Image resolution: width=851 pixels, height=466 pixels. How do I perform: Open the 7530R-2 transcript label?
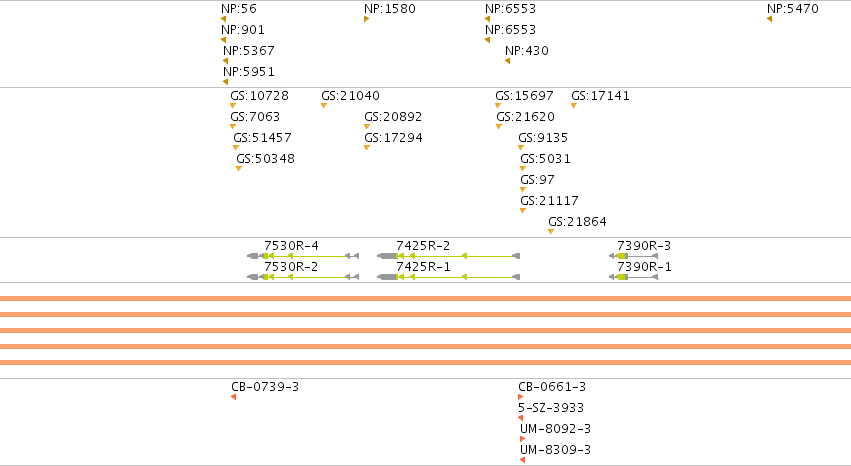coord(291,267)
